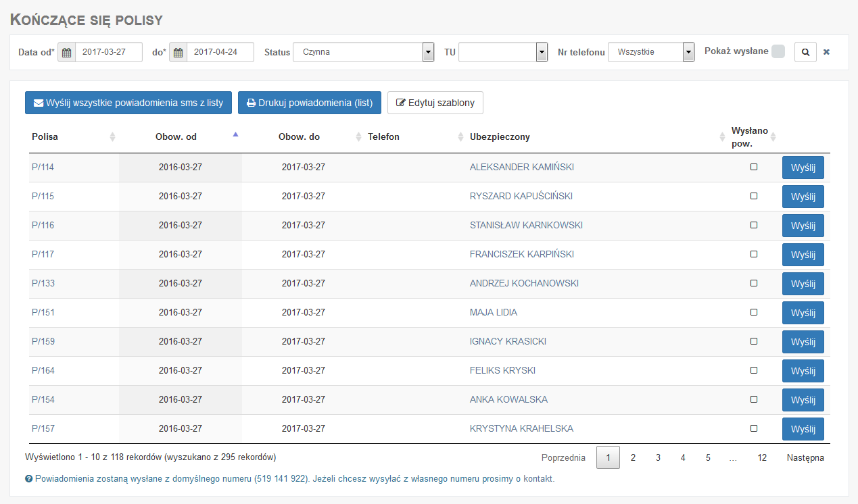
Task: Click Wyślij wszystkie powiadomienia sms z listy
Action: (128, 103)
